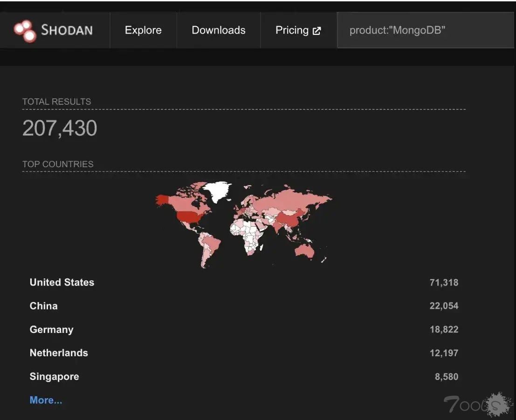
Task: Select China in top countries list
Action: (44, 306)
